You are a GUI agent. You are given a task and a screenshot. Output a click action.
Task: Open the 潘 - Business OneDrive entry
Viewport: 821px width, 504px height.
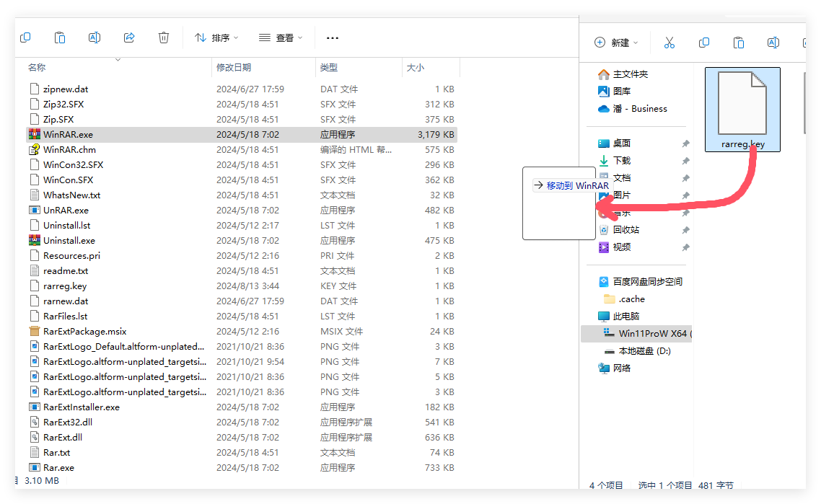(x=640, y=109)
